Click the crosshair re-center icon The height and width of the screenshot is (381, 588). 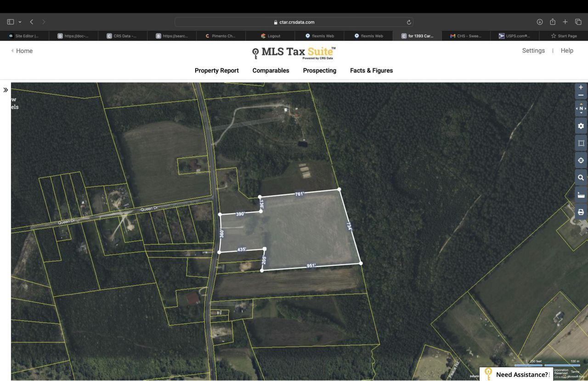point(581,160)
